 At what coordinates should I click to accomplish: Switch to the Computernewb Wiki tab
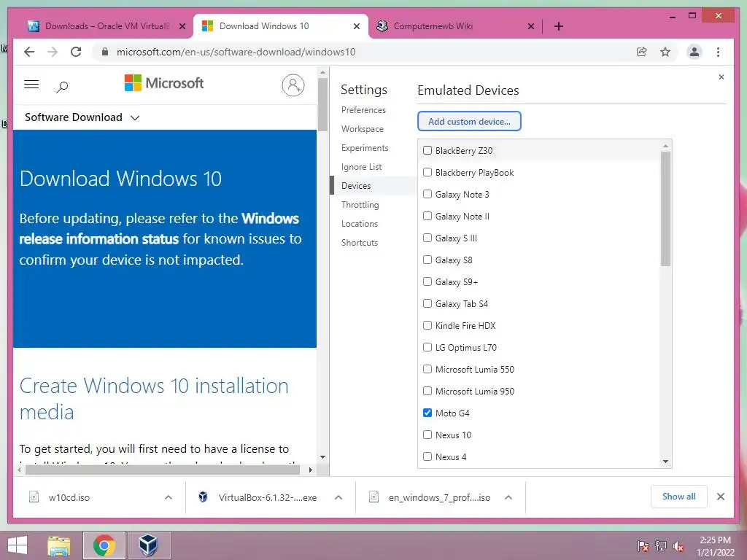click(433, 26)
